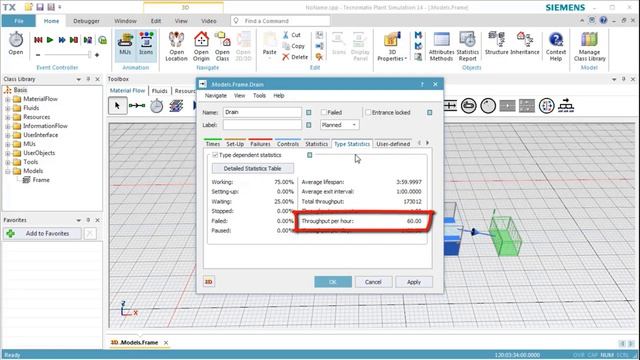Click the 3D button in the Drain dialog
The width and height of the screenshot is (640, 360).
coord(209,282)
